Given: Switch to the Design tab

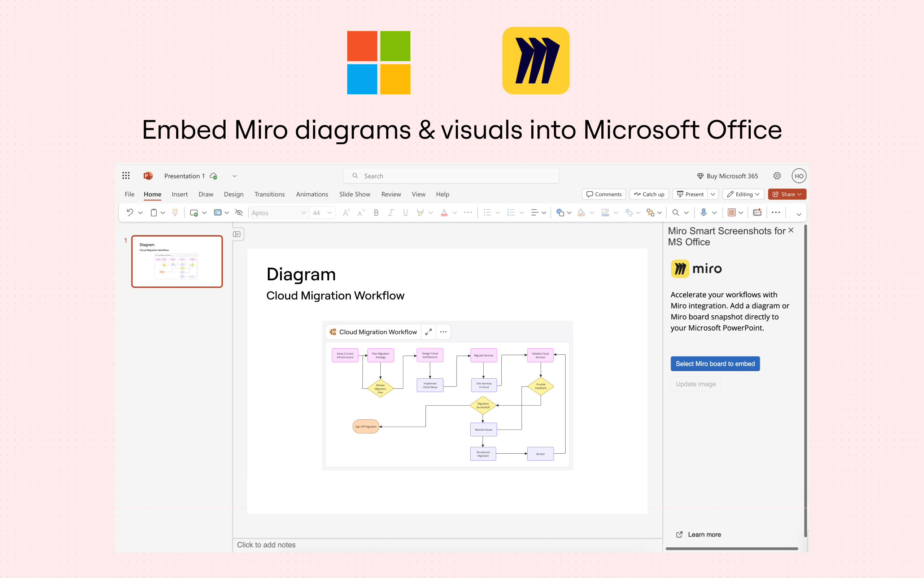Looking at the screenshot, I should coord(234,194).
